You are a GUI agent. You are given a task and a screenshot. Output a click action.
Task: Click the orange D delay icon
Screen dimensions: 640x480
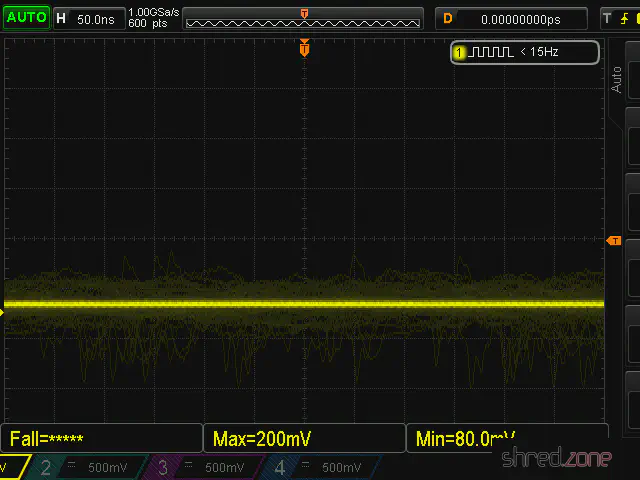point(447,18)
